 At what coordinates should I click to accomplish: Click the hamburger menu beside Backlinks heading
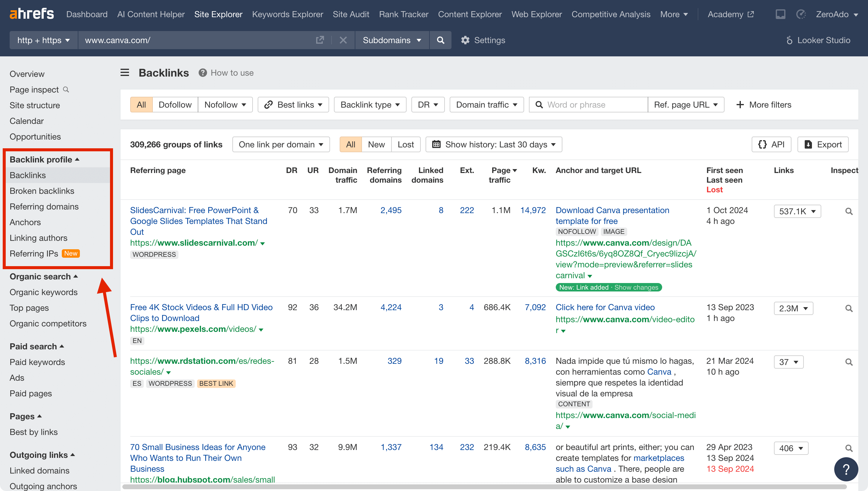[x=124, y=73]
